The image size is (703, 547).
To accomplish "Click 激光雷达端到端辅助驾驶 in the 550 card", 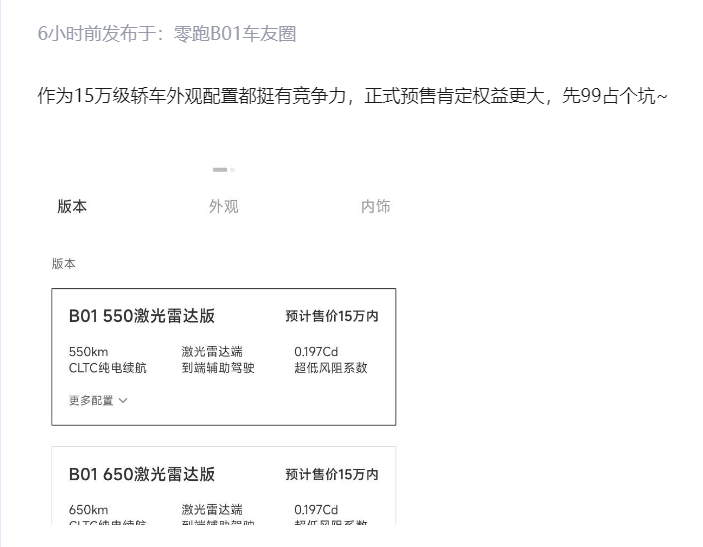I will [218, 360].
